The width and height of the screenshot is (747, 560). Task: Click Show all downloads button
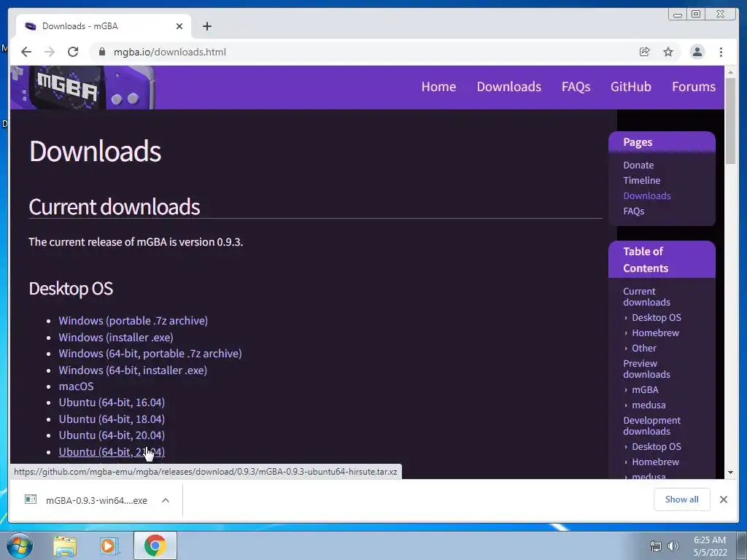682,499
